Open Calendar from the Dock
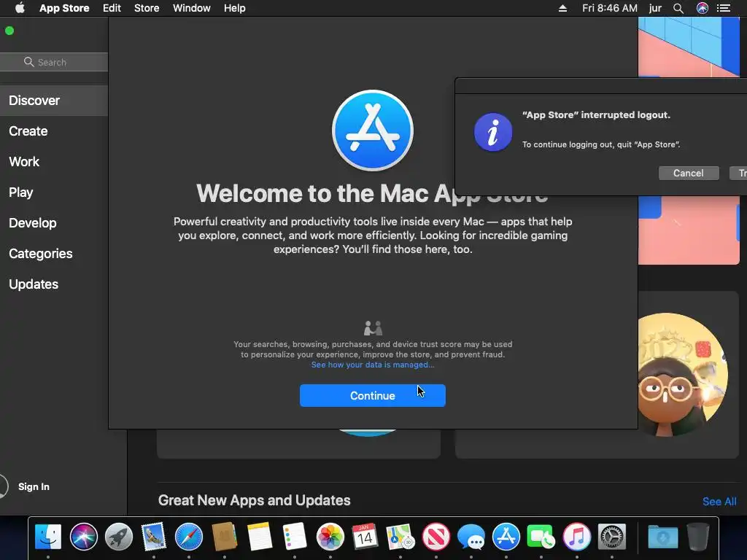The height and width of the screenshot is (560, 747). pyautogui.click(x=365, y=537)
